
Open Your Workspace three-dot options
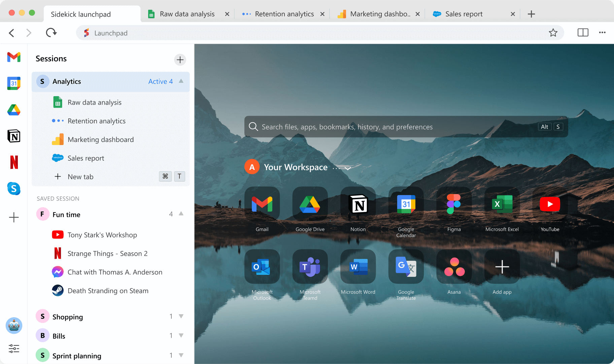(336, 168)
